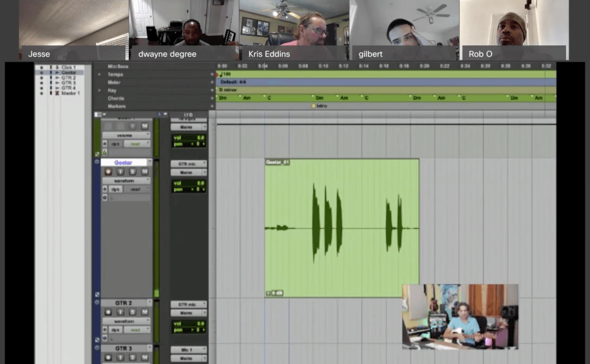
Task: Add key change with Key plus icon
Action: (212, 90)
